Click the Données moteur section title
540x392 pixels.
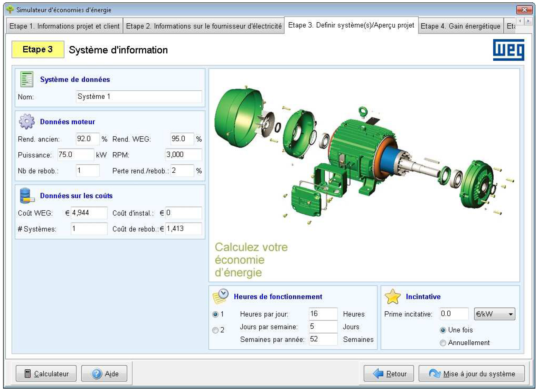tap(67, 122)
